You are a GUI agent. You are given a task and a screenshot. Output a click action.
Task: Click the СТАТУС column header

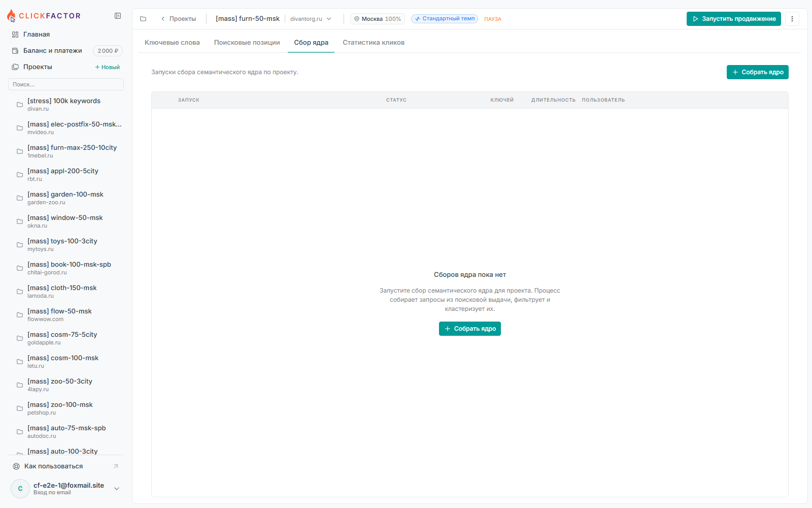click(x=396, y=100)
